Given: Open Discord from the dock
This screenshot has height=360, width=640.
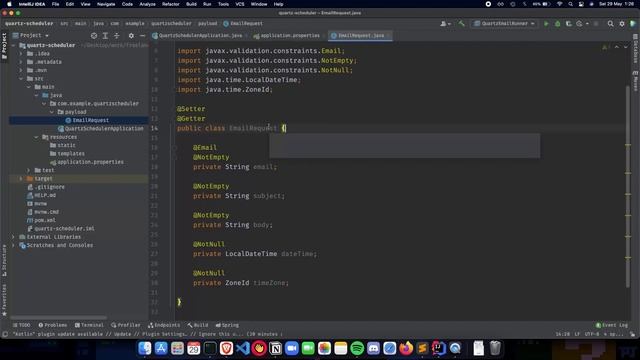Looking at the screenshot, I should [373, 348].
